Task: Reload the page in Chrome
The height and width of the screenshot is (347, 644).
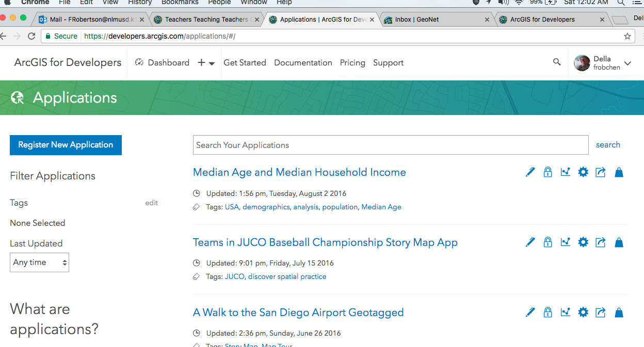Action: [x=31, y=36]
